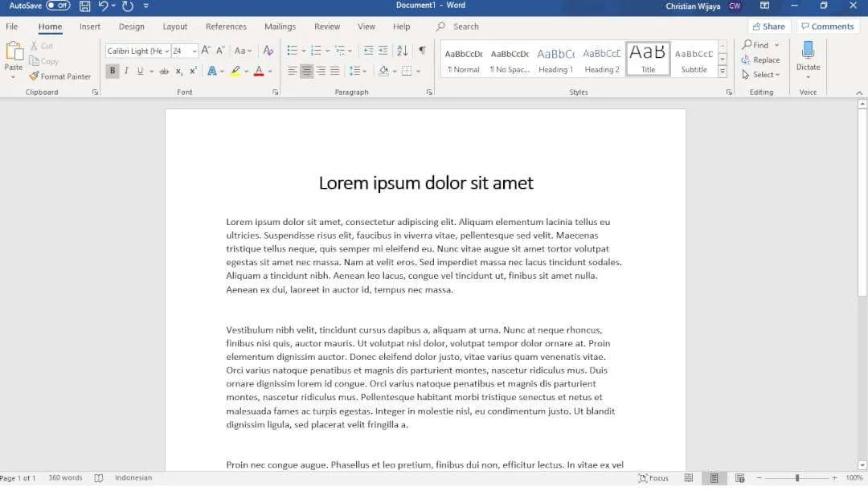Click the Save icon in title bar
Screen dimensions: 868x491
point(84,6)
